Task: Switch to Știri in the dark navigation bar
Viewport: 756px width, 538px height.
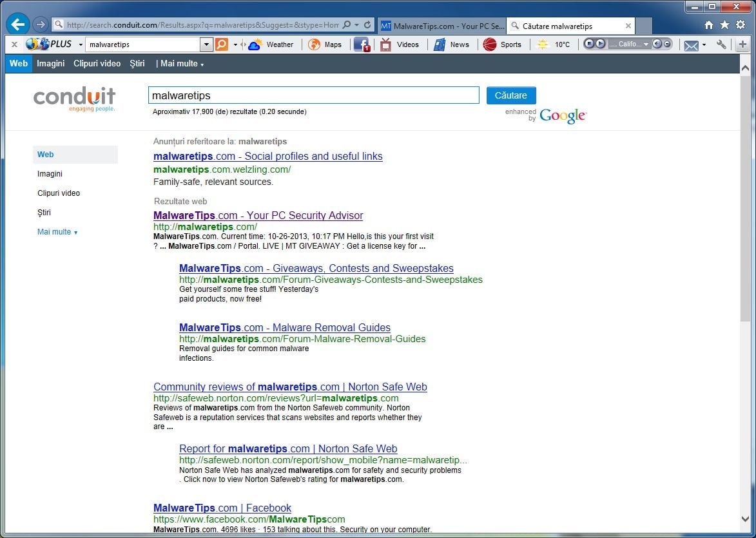Action: pyautogui.click(x=137, y=63)
